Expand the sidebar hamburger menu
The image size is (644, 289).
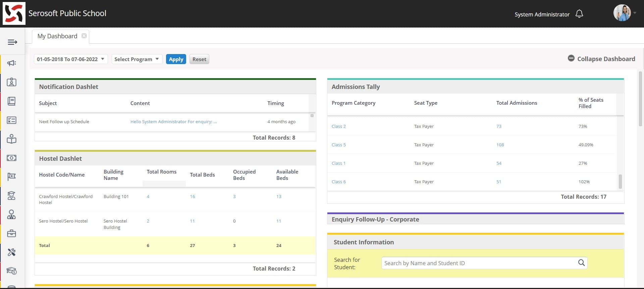pos(12,42)
